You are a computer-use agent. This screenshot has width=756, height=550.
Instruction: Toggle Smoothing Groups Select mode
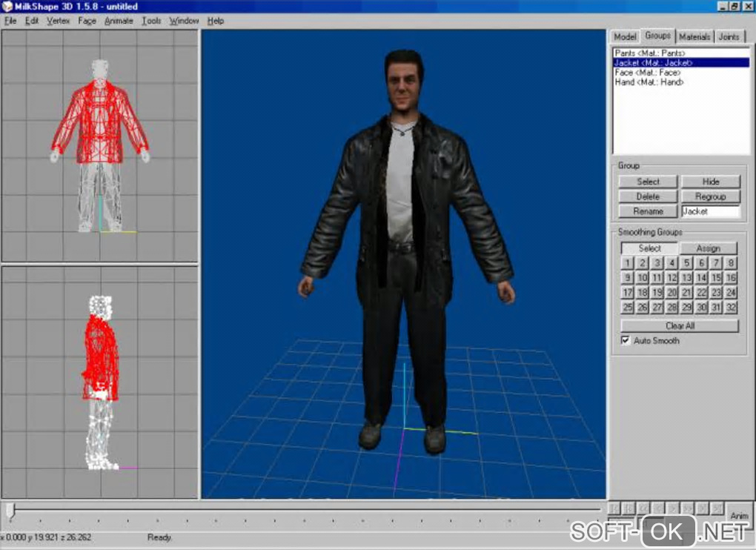point(649,248)
